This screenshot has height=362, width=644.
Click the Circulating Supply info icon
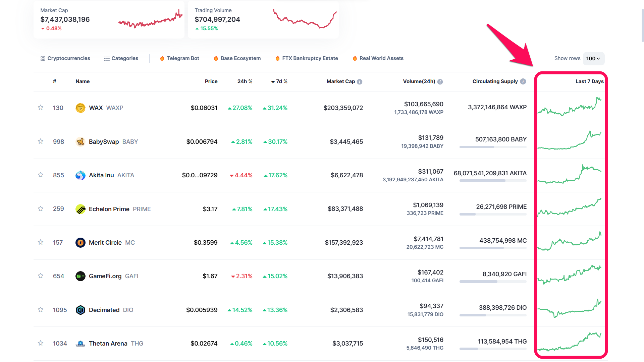(523, 81)
